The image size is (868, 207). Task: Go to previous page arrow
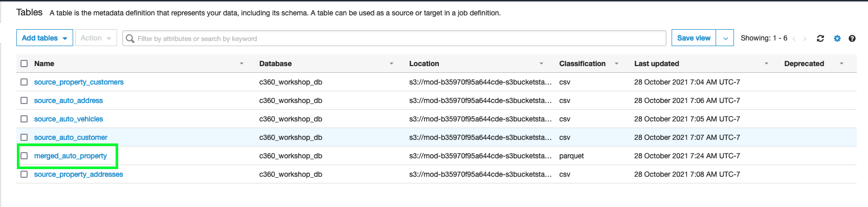tap(794, 38)
